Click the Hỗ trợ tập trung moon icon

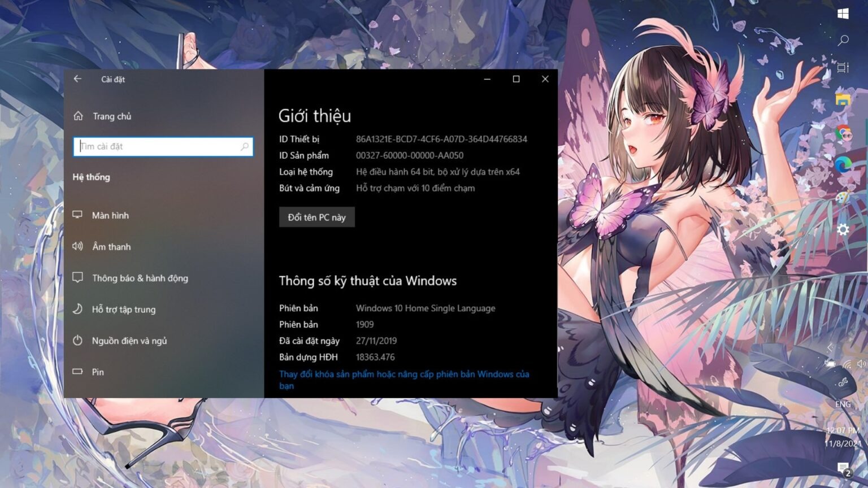77,309
